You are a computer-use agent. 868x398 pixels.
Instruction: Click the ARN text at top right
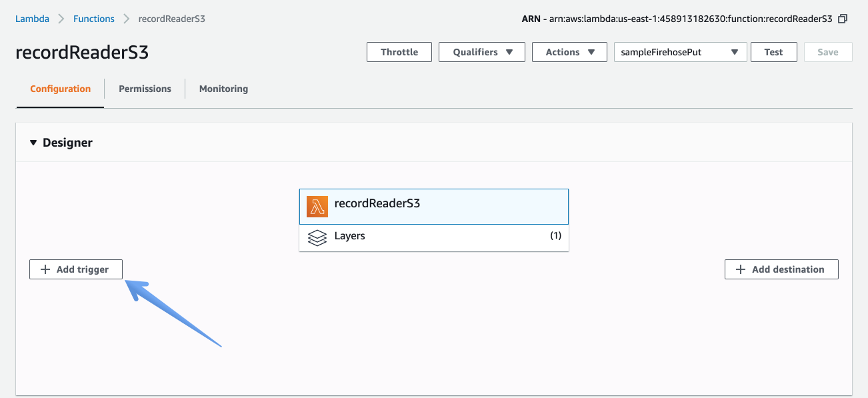tap(677, 19)
